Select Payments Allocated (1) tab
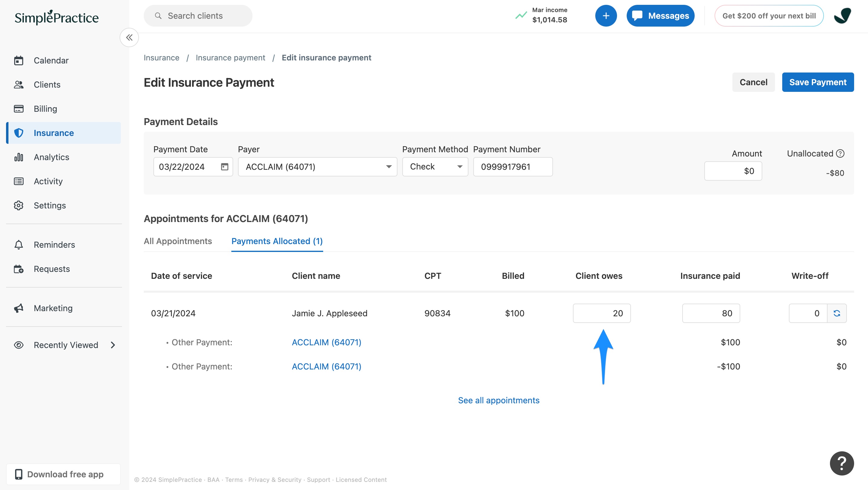Screen dimensions: 868x490 pos(277,241)
